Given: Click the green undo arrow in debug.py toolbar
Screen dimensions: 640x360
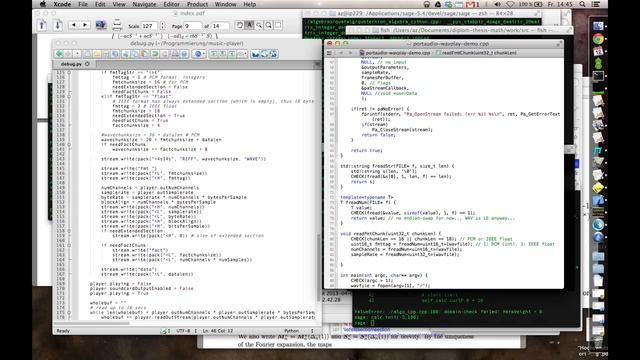Looking at the screenshot, I should click(155, 54).
